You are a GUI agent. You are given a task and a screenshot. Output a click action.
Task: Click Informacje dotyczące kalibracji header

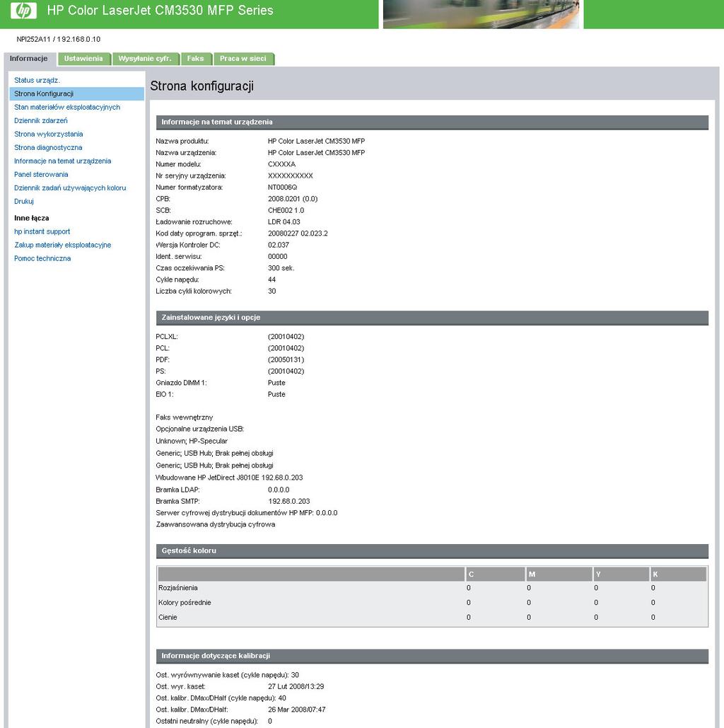point(432,656)
